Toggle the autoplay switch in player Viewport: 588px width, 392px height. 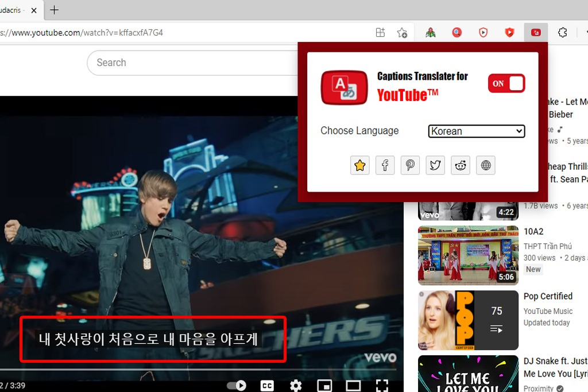point(237,385)
